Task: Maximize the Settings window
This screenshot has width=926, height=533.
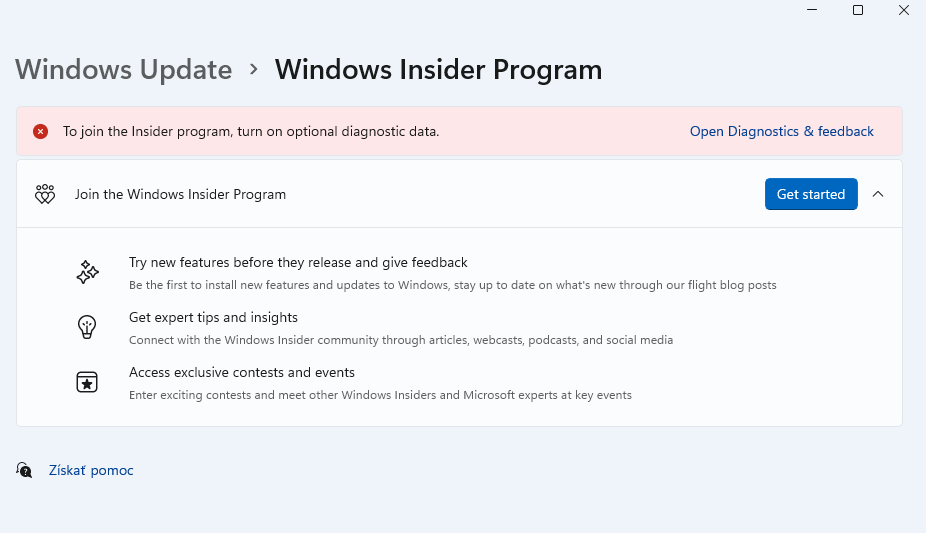Action: [858, 10]
